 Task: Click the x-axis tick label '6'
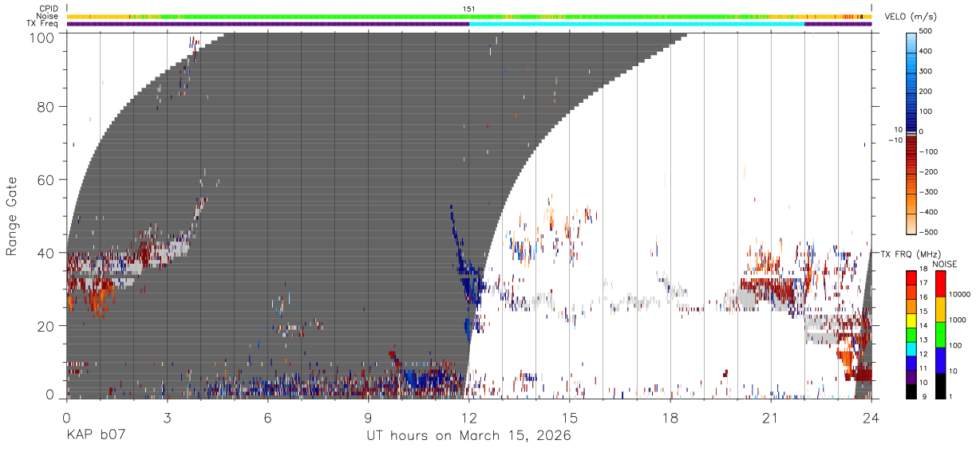[267, 419]
